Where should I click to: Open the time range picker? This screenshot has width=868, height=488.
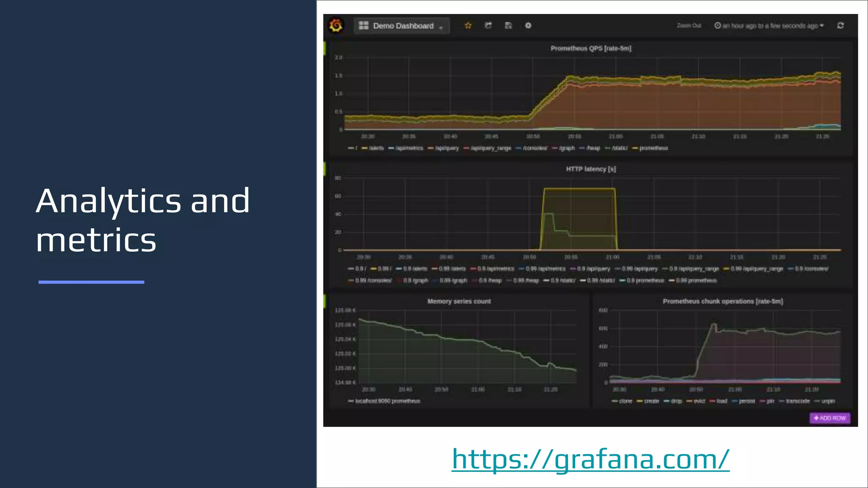point(769,26)
